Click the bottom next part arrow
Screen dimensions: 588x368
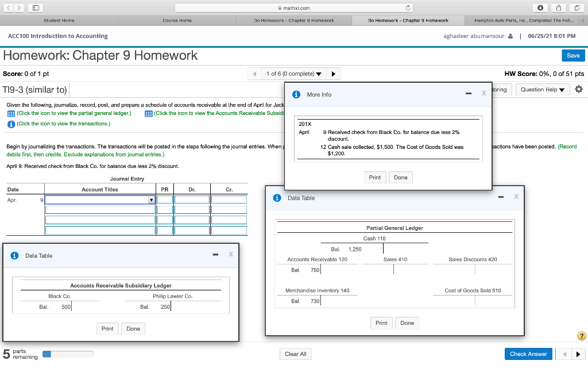point(578,354)
